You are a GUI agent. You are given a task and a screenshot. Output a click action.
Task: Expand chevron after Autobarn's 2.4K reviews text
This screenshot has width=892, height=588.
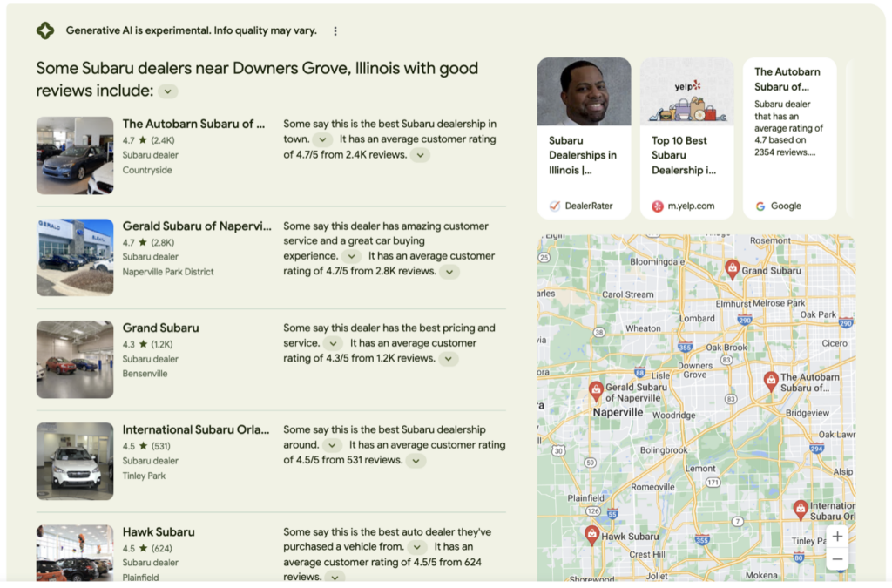pyautogui.click(x=420, y=155)
